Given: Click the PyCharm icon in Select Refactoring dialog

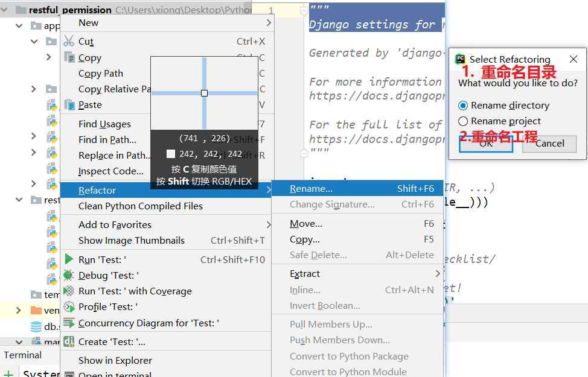Looking at the screenshot, I should (460, 59).
